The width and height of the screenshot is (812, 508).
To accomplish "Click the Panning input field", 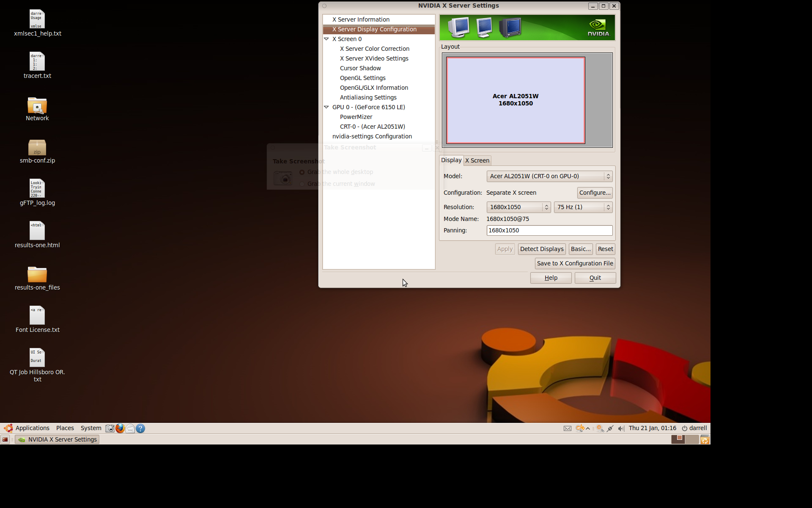I will tap(549, 230).
